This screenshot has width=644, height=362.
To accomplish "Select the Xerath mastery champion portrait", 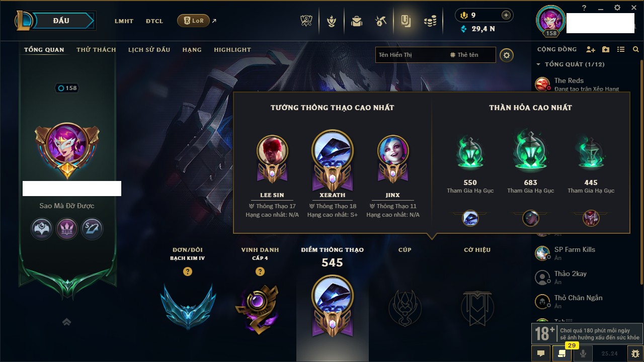I will point(332,150).
